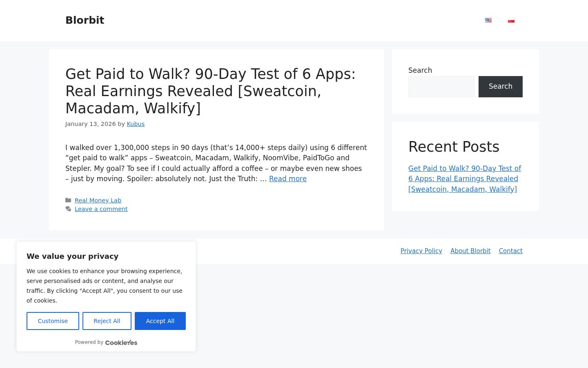Switch language via the US flag icon
Viewport: 588px width, 368px height.
488,20
